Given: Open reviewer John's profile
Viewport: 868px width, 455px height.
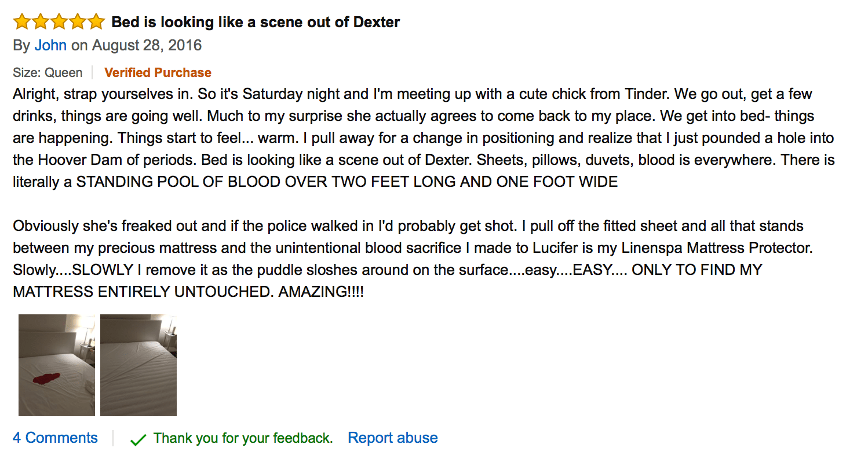Looking at the screenshot, I should [x=50, y=45].
